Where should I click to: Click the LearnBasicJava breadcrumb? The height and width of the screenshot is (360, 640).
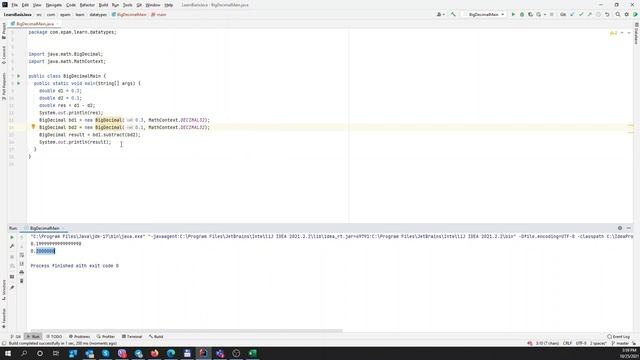click(17, 14)
